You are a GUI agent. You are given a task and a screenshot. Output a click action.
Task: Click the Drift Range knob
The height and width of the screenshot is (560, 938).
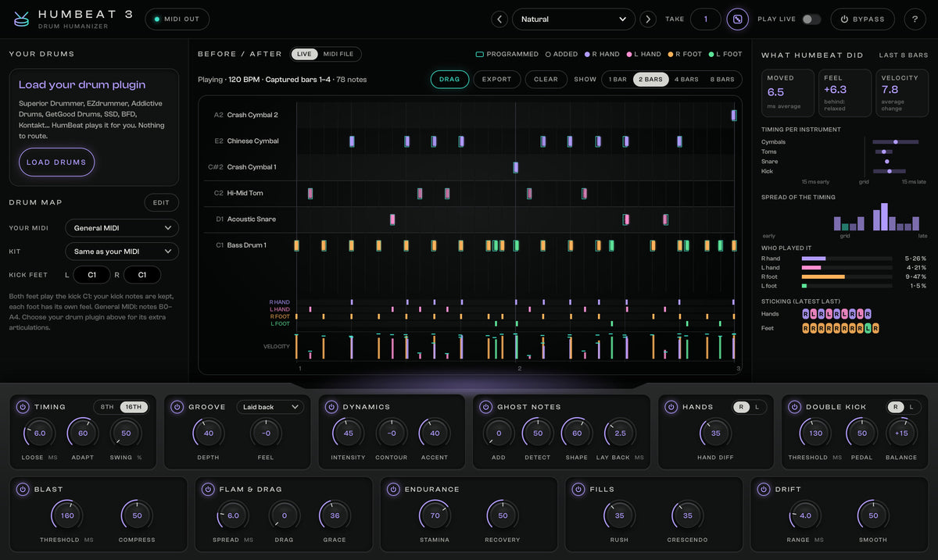pyautogui.click(x=805, y=515)
